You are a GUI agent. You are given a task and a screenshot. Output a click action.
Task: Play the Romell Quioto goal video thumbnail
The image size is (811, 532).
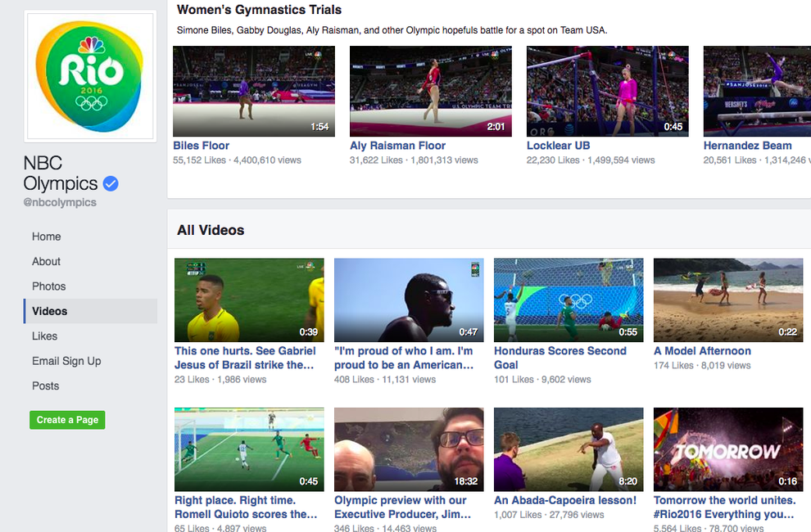click(249, 449)
